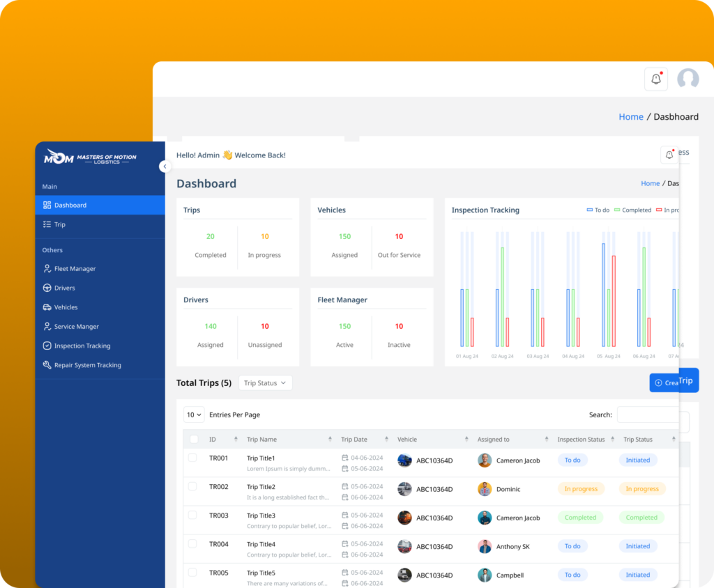Click the To do legend swatch
The image size is (714, 588).
click(x=590, y=210)
